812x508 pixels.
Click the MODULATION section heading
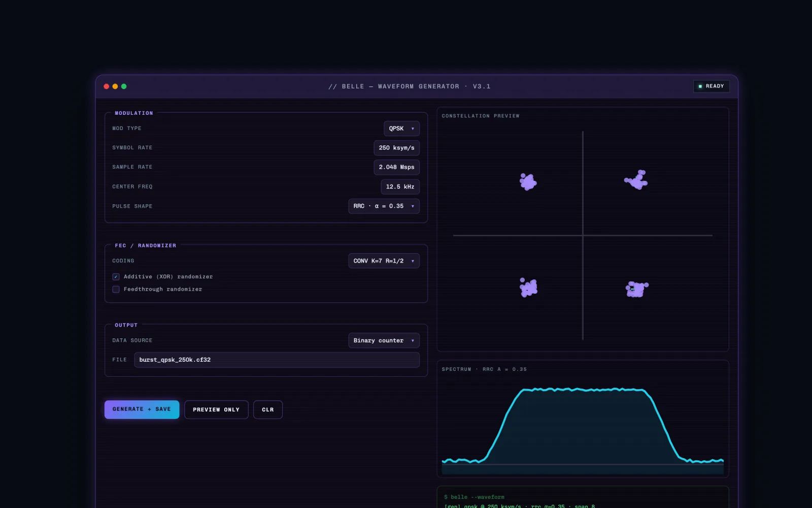point(134,113)
